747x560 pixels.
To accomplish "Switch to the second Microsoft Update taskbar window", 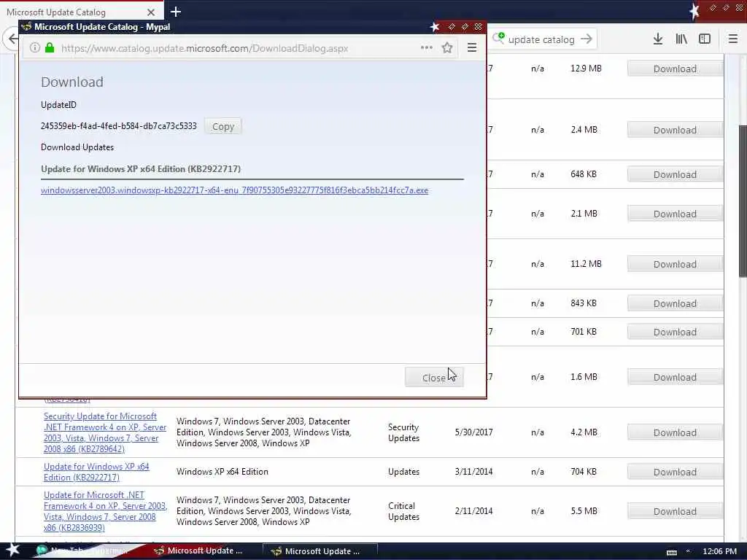I will coord(320,551).
